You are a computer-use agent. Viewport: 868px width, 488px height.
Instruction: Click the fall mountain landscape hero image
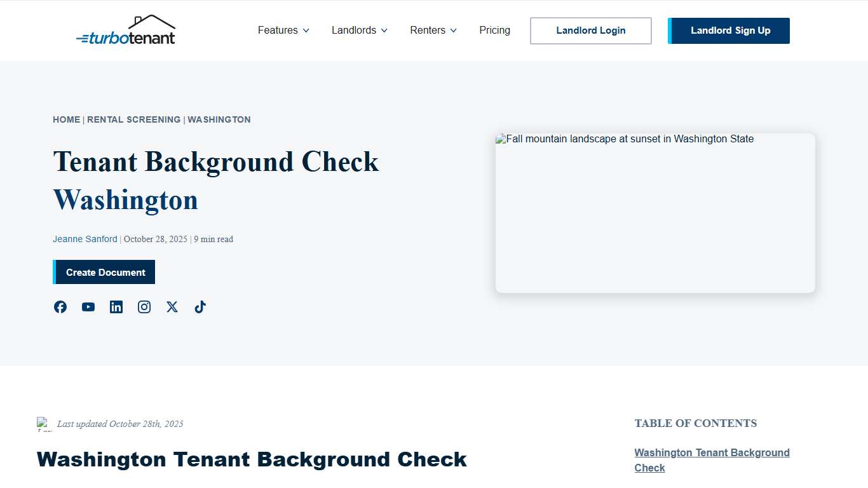(x=655, y=213)
